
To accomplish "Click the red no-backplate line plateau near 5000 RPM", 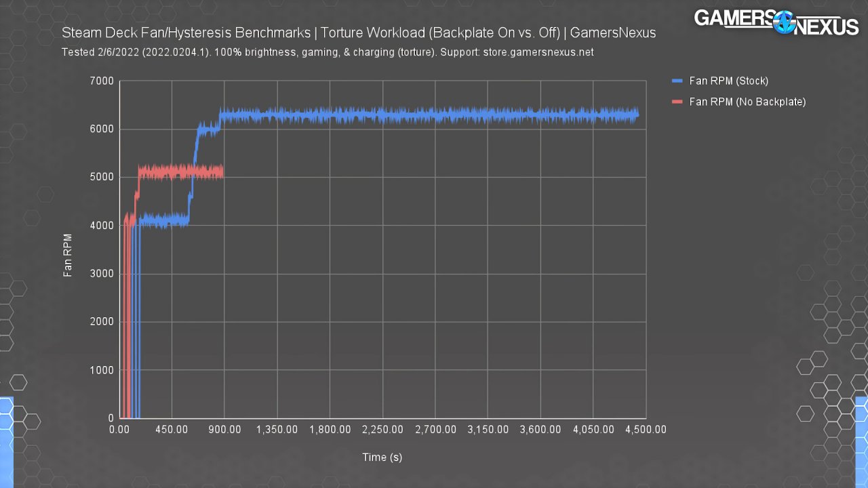I will tap(181, 173).
